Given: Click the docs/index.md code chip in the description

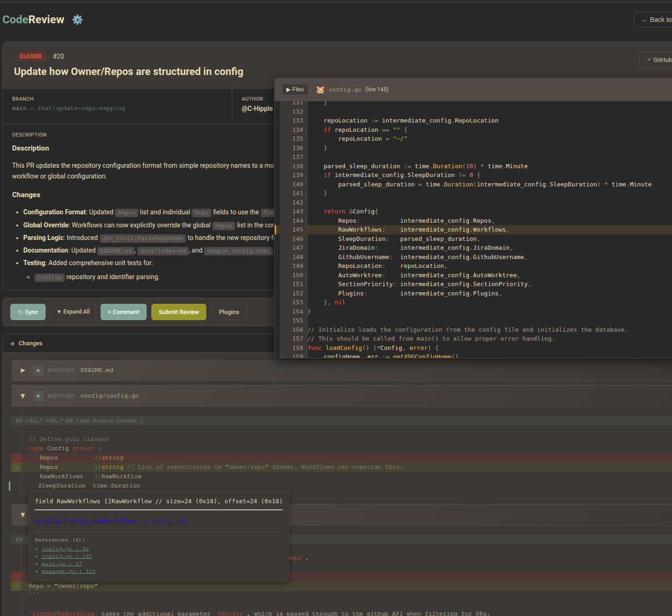Looking at the screenshot, I should tap(163, 251).
